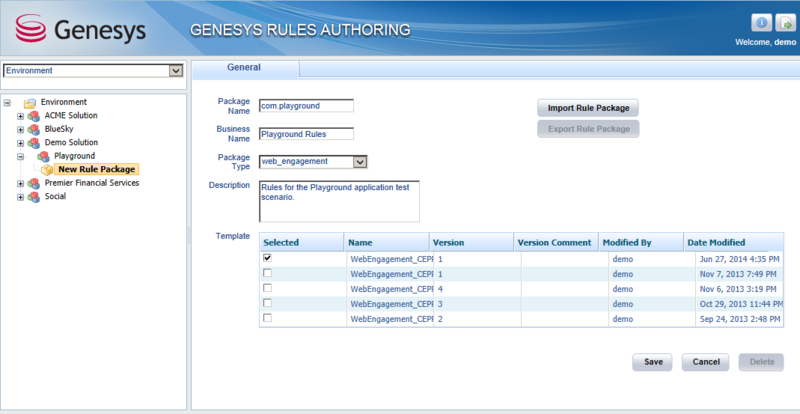
Task: Check the Sep 24, 2013 template checkbox
Action: point(267,318)
